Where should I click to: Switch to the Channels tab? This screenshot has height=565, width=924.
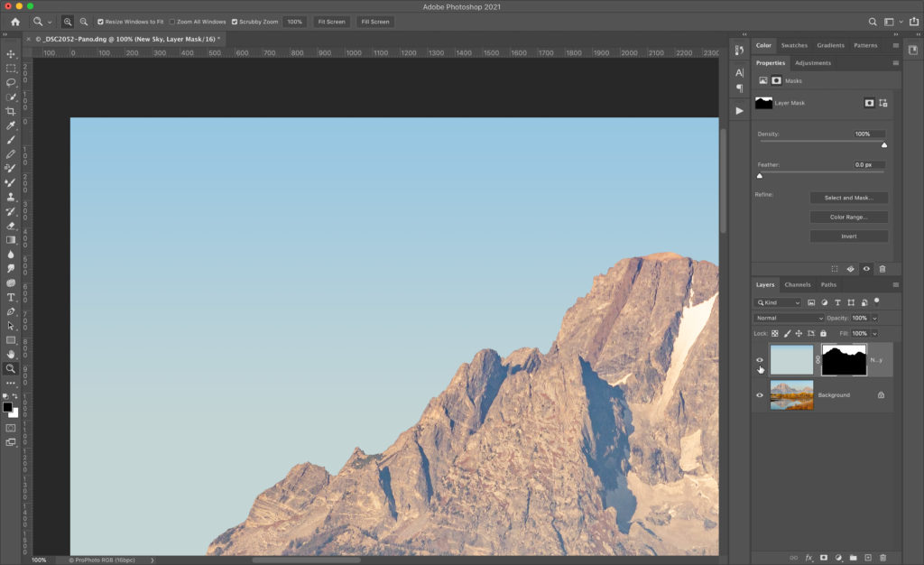(x=797, y=284)
